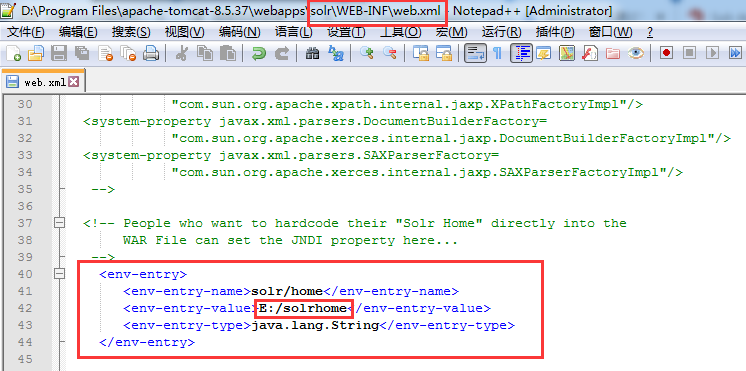Click the Save All icon

pyautogui.click(x=82, y=53)
